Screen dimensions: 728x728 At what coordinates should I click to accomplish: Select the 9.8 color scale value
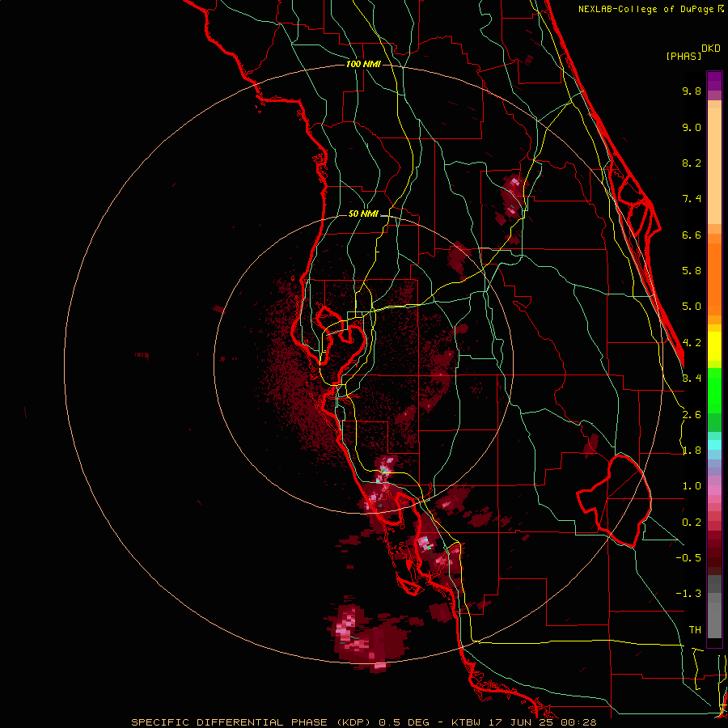coord(692,91)
